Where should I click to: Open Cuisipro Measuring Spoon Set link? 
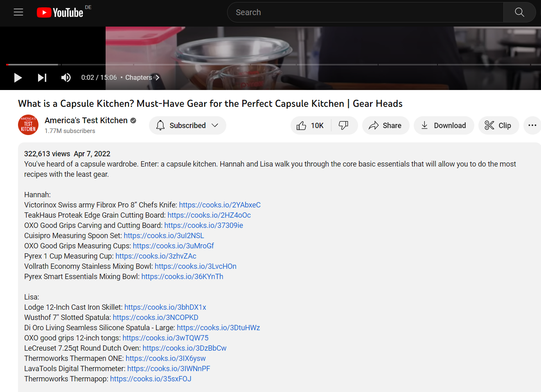pos(164,236)
